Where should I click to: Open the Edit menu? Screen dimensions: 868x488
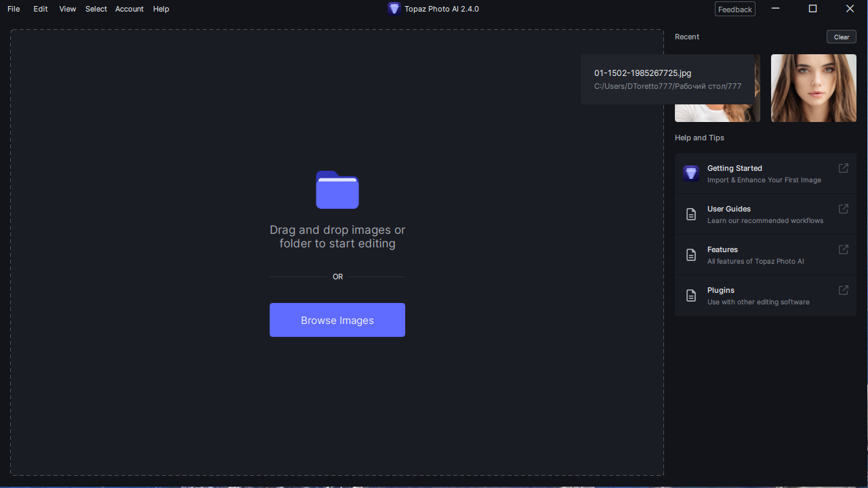click(40, 9)
